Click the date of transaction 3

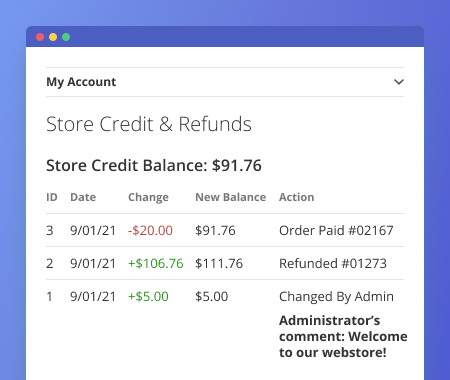[93, 230]
